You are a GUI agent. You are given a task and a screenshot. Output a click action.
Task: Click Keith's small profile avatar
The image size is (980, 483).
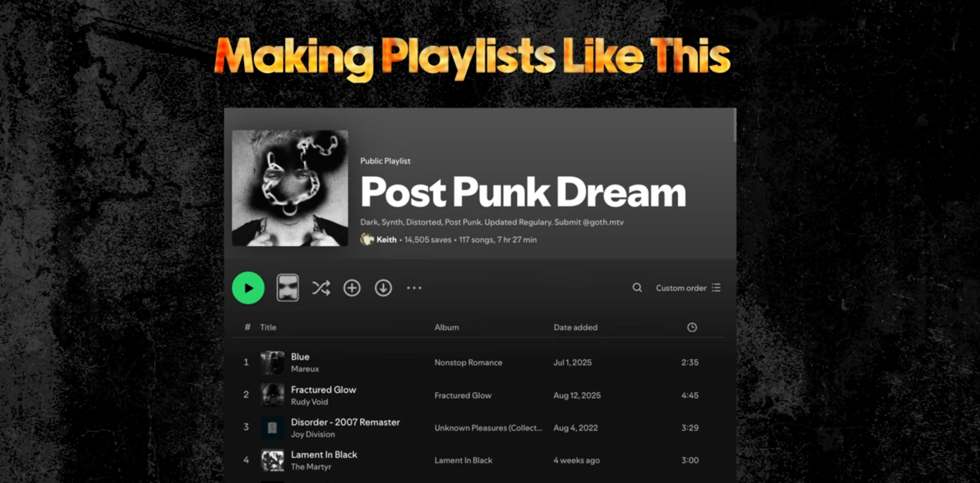367,239
